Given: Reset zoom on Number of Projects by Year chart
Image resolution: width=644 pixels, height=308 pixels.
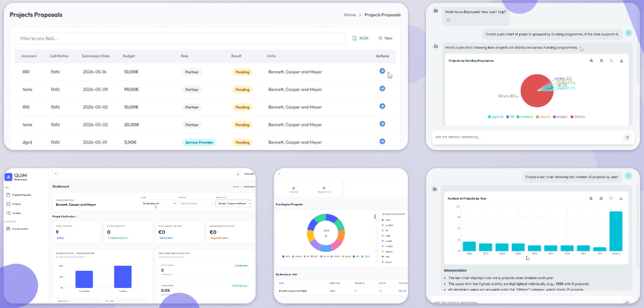Looking at the screenshot, I should pos(611,198).
